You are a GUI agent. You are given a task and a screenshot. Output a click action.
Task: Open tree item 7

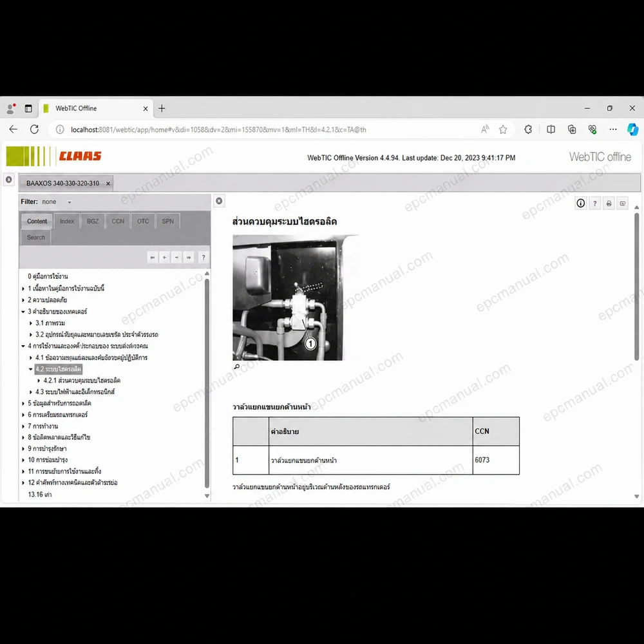[x=43, y=426]
